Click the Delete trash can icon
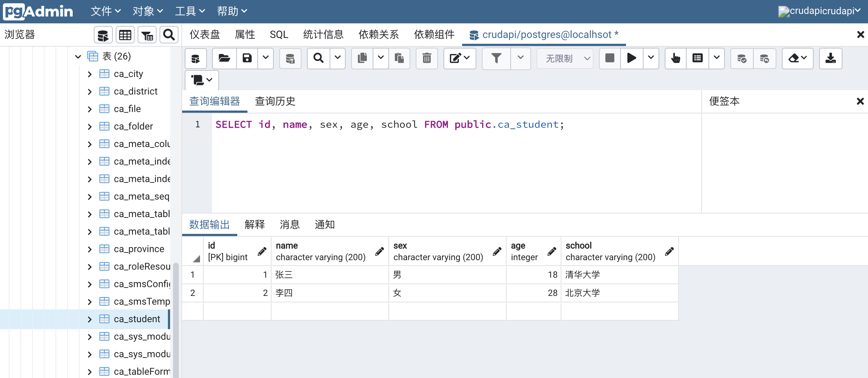This screenshot has width=868, height=378. (x=426, y=58)
